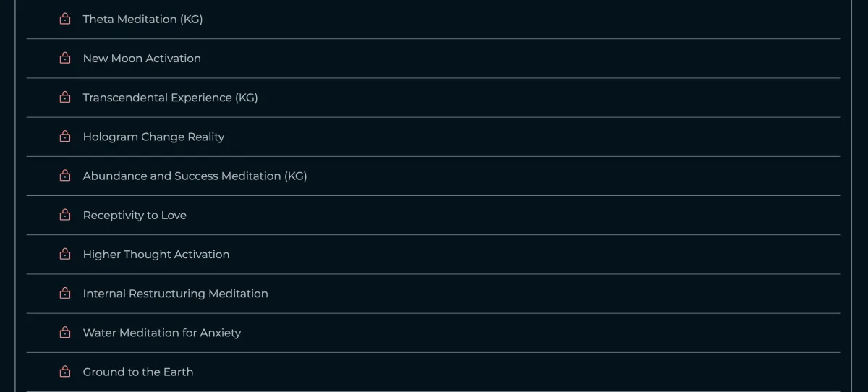Image resolution: width=868 pixels, height=392 pixels.
Task: Click the lock icon beside Hologram Change Reality
Action: pos(65,137)
